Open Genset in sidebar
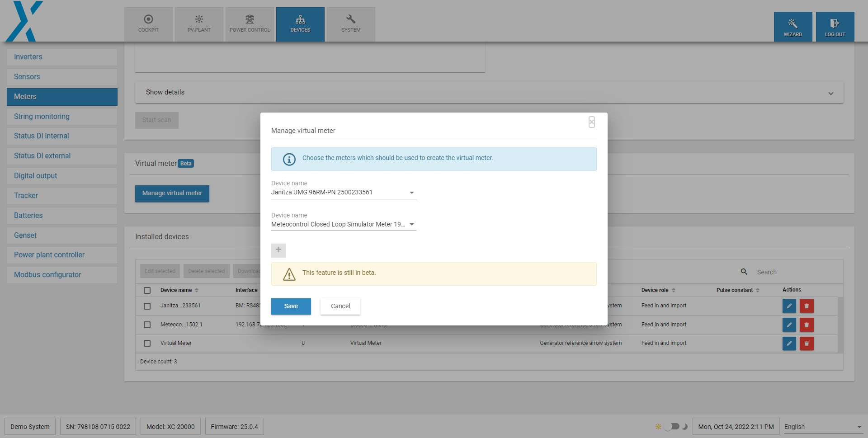 [62, 235]
